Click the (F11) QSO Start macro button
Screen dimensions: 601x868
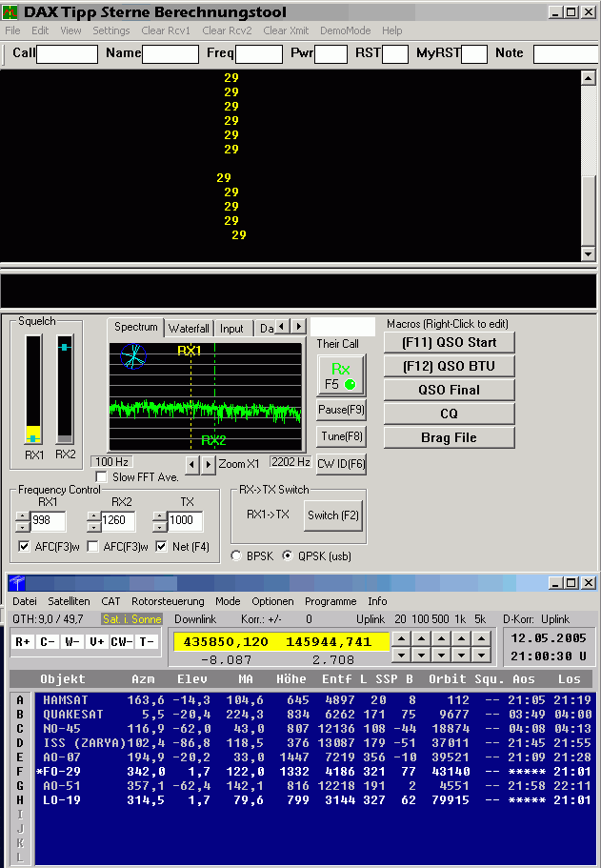point(449,342)
